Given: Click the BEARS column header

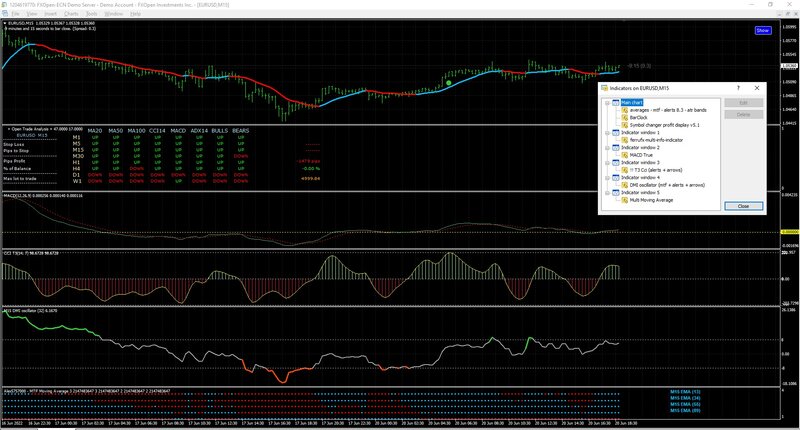Looking at the screenshot, I should click(x=241, y=131).
